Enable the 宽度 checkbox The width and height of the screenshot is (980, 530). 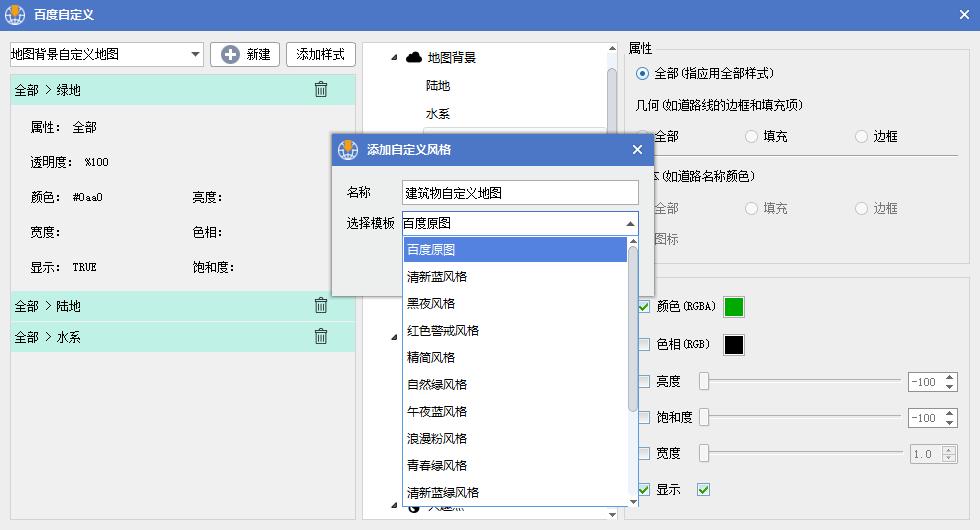tap(644, 453)
